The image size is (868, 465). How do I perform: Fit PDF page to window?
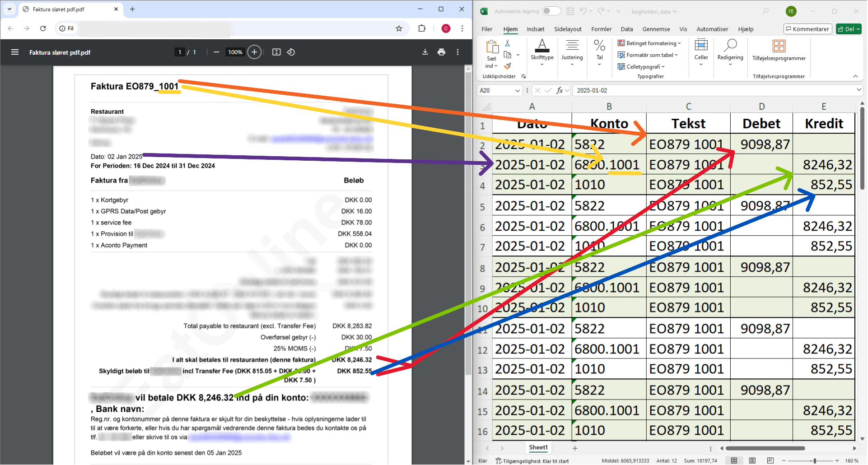pos(276,52)
